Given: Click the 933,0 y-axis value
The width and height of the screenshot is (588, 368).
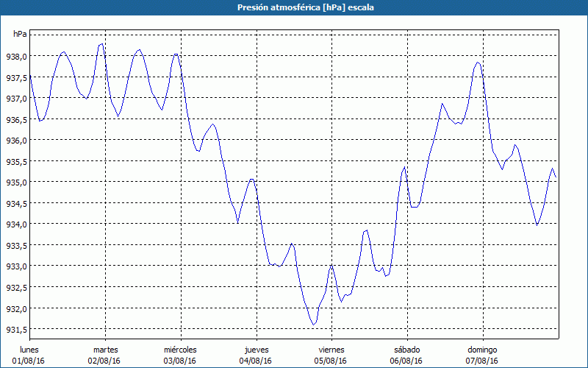Looking at the screenshot, I should point(16,266).
